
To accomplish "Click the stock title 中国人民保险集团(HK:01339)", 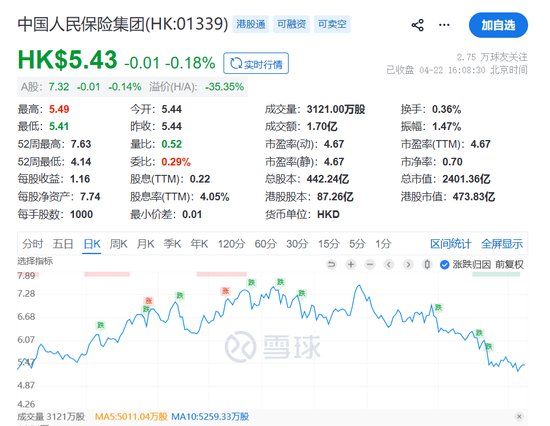I will point(123,24).
